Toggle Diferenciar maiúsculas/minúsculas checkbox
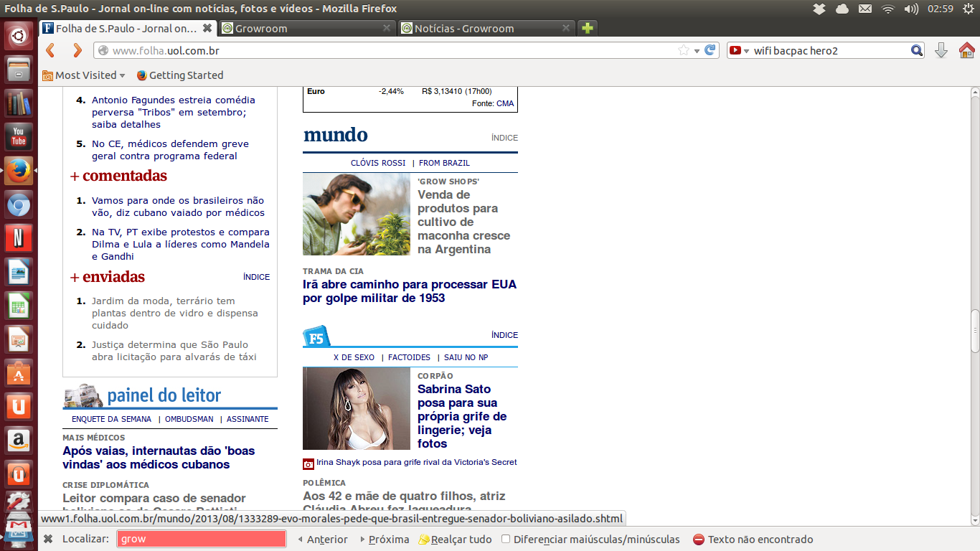This screenshot has width=980, height=551. (506, 539)
